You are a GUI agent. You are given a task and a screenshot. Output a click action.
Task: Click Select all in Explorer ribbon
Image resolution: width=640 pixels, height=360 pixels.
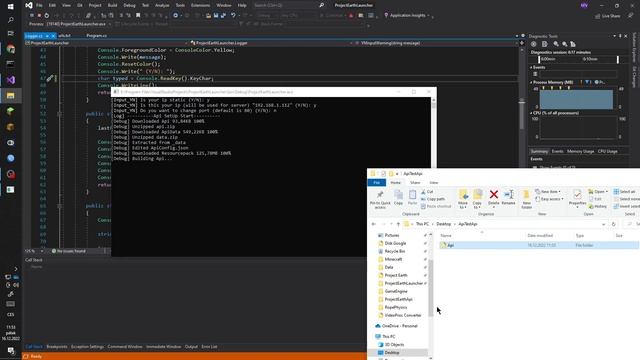[x=624, y=192]
